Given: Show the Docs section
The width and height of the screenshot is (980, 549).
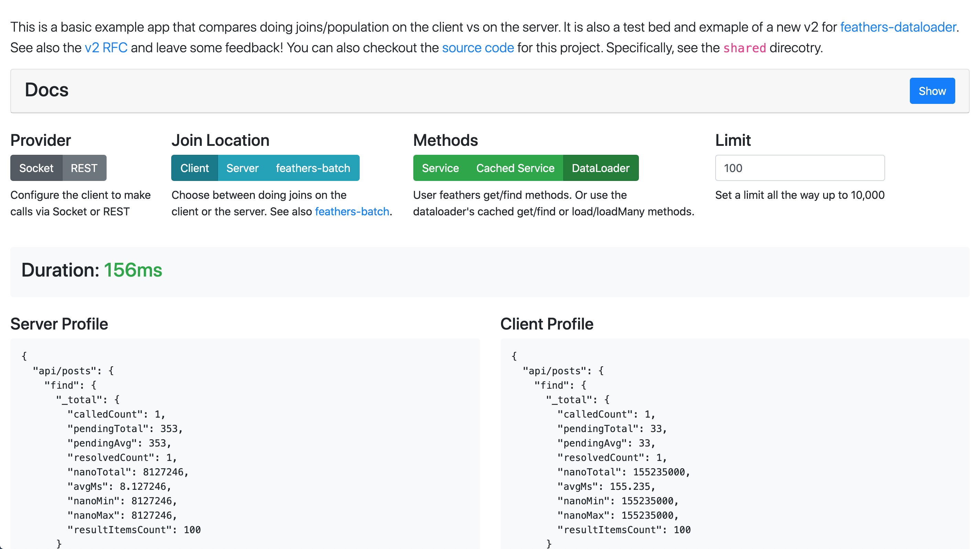Looking at the screenshot, I should [932, 91].
